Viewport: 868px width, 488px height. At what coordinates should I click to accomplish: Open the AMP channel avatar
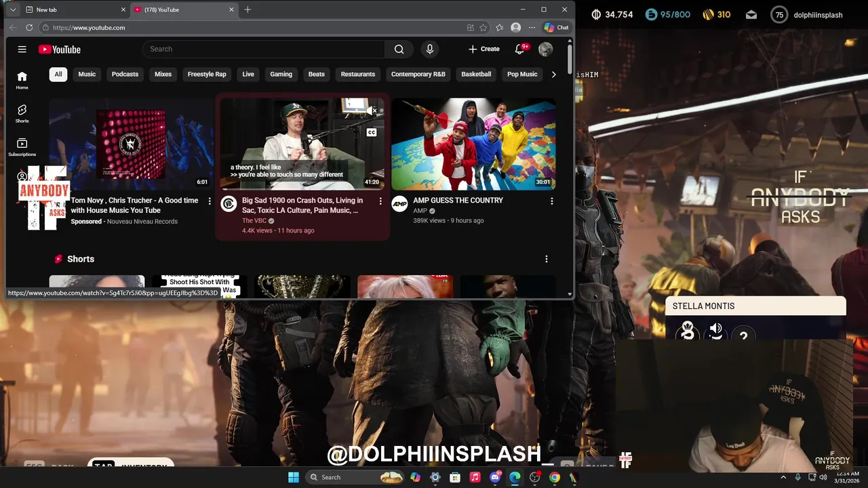400,203
